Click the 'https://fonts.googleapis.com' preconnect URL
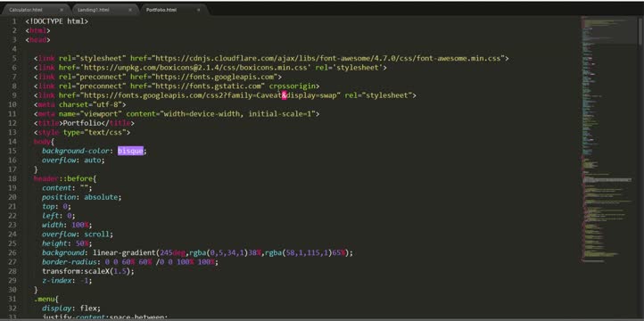 [x=214, y=77]
